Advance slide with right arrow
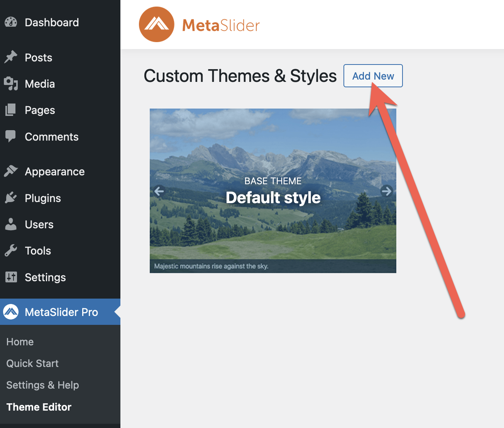The height and width of the screenshot is (428, 504). point(386,191)
